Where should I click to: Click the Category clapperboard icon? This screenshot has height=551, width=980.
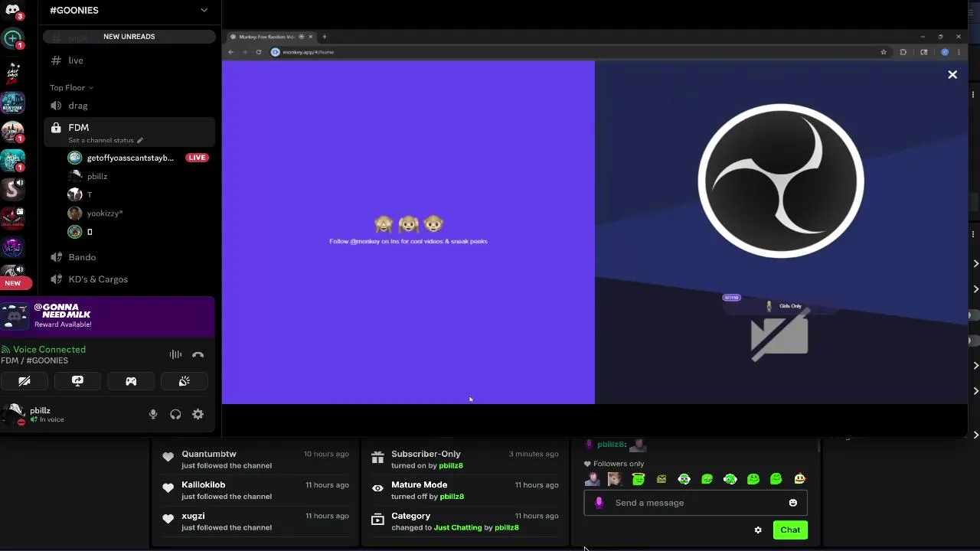pos(377,520)
